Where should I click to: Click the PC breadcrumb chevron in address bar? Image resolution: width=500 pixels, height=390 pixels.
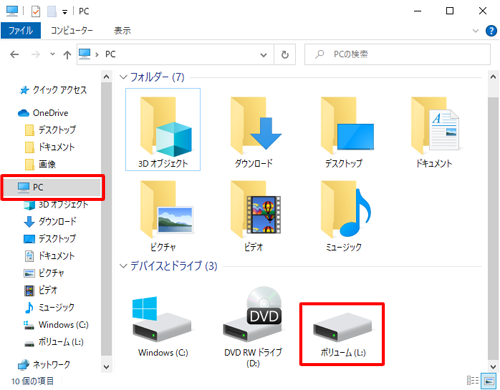point(97,55)
